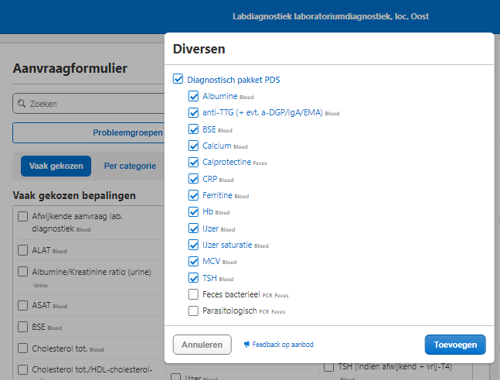
Task: Uncheck the IJzer saturatie checkbox
Action: pyautogui.click(x=193, y=245)
